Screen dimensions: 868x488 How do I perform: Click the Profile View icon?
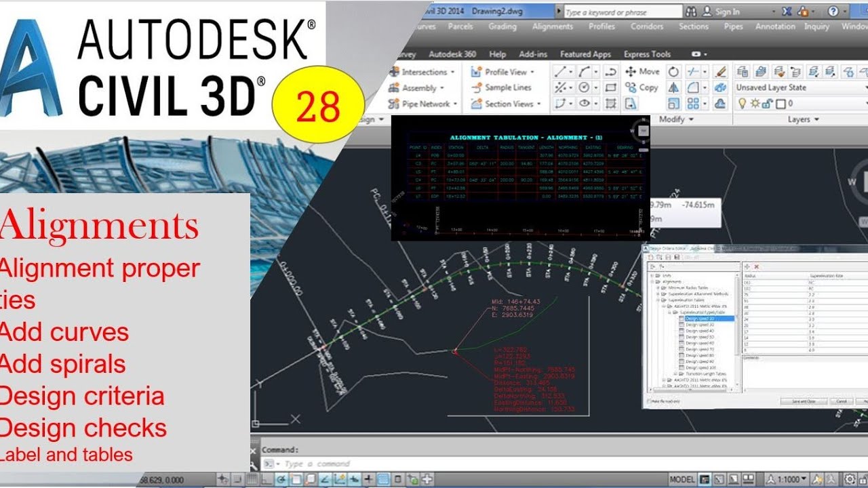pyautogui.click(x=477, y=72)
